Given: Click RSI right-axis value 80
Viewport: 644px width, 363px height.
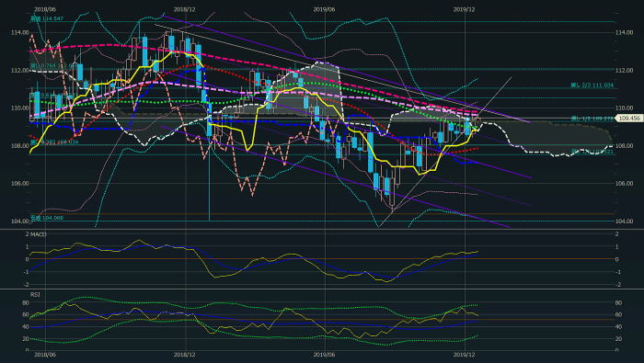Looking at the screenshot, I should point(618,302).
